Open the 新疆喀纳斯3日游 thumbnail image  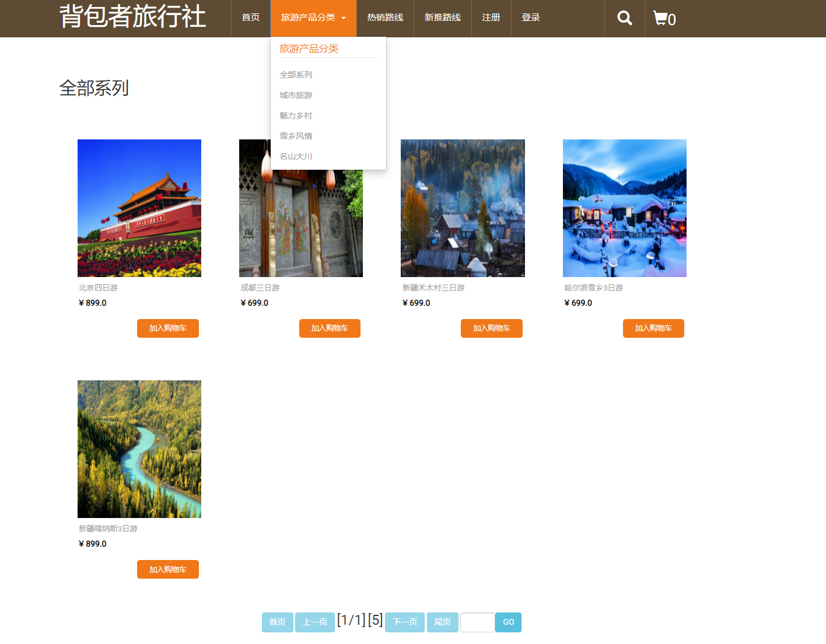[x=139, y=449]
